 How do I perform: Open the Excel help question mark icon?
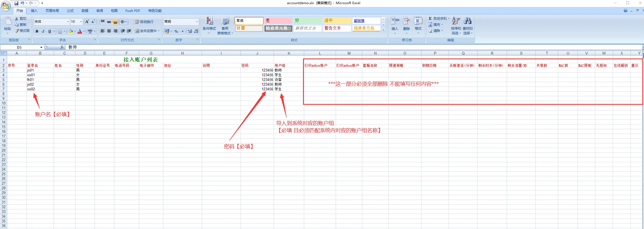click(625, 11)
